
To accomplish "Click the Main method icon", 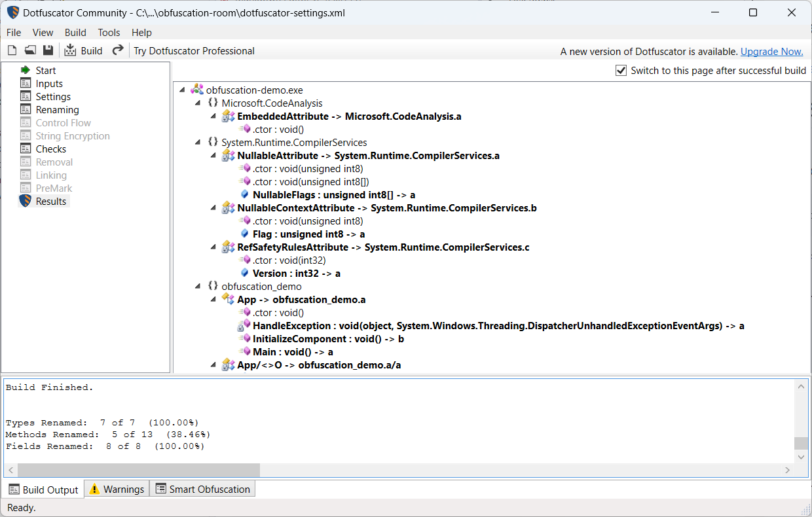I will (x=245, y=351).
